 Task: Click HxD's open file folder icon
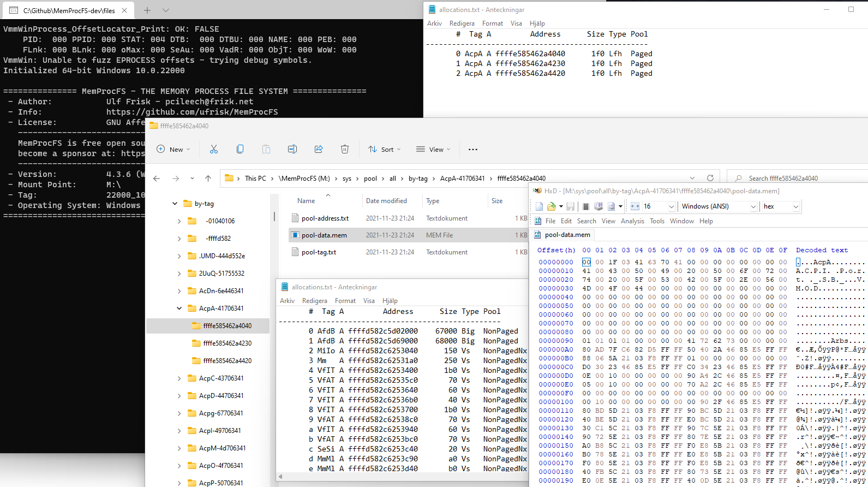[552, 206]
